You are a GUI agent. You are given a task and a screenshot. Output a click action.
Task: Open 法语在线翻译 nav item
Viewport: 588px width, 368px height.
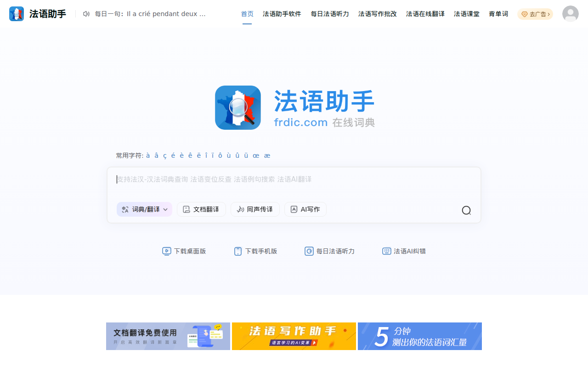click(425, 14)
